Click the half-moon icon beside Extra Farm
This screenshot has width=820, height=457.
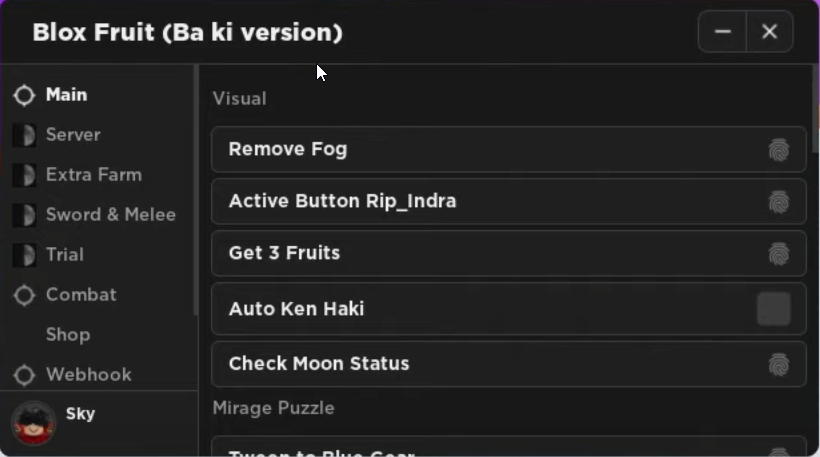[x=24, y=175]
